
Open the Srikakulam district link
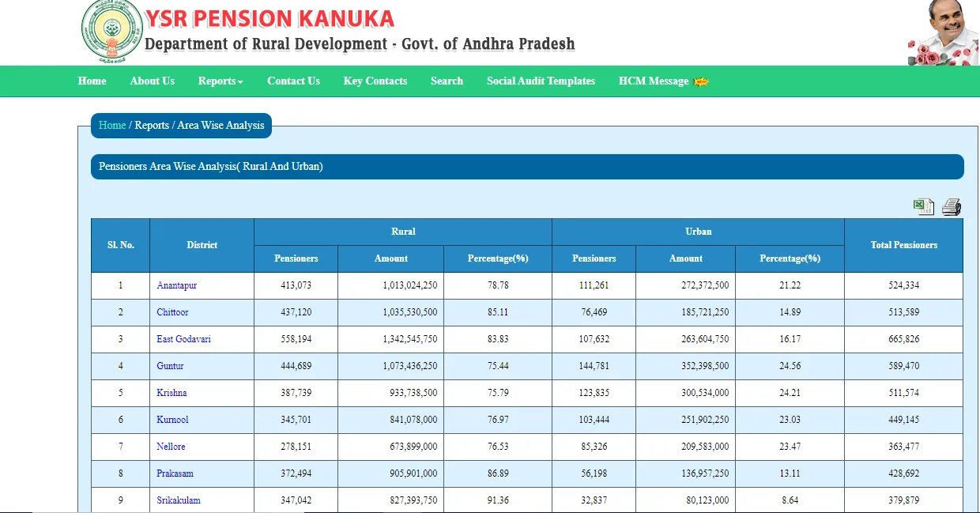179,500
